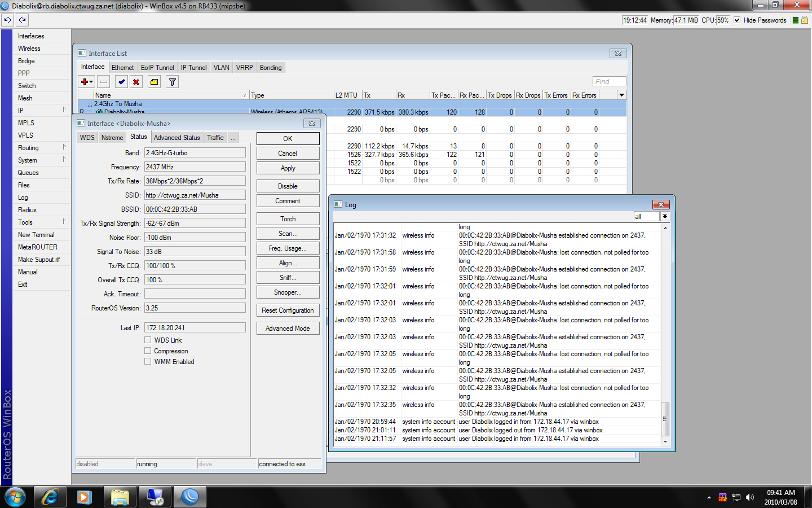Screen dimensions: 812x508
Task: Click the padlock icon in WinBox top bar
Action: (x=805, y=20)
